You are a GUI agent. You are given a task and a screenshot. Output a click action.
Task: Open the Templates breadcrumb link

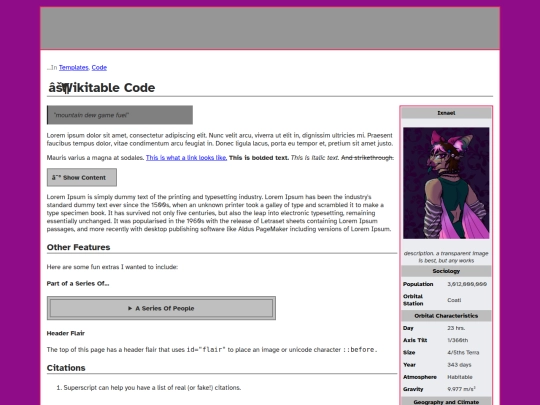[73, 68]
